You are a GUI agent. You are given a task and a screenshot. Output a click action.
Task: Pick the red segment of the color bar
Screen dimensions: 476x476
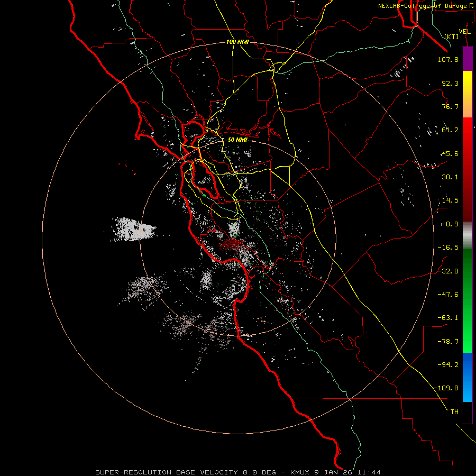click(x=467, y=169)
